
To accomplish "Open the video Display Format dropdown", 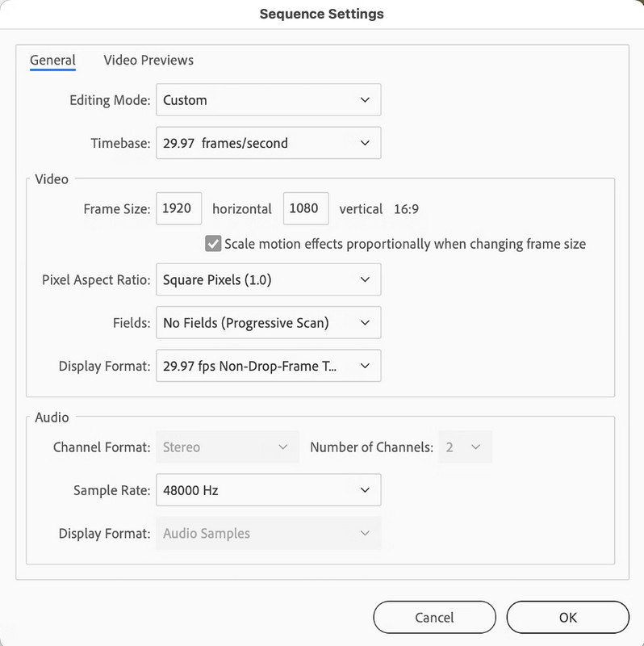I will pos(269,366).
